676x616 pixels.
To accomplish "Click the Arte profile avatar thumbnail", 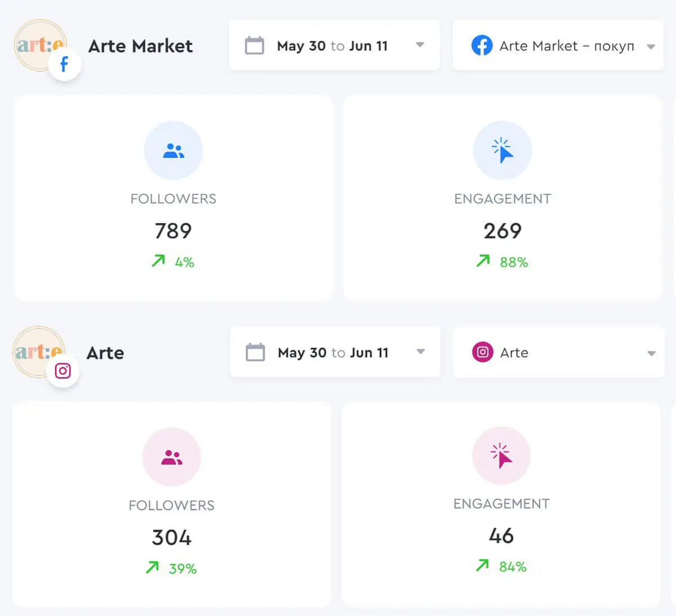I will [38, 349].
